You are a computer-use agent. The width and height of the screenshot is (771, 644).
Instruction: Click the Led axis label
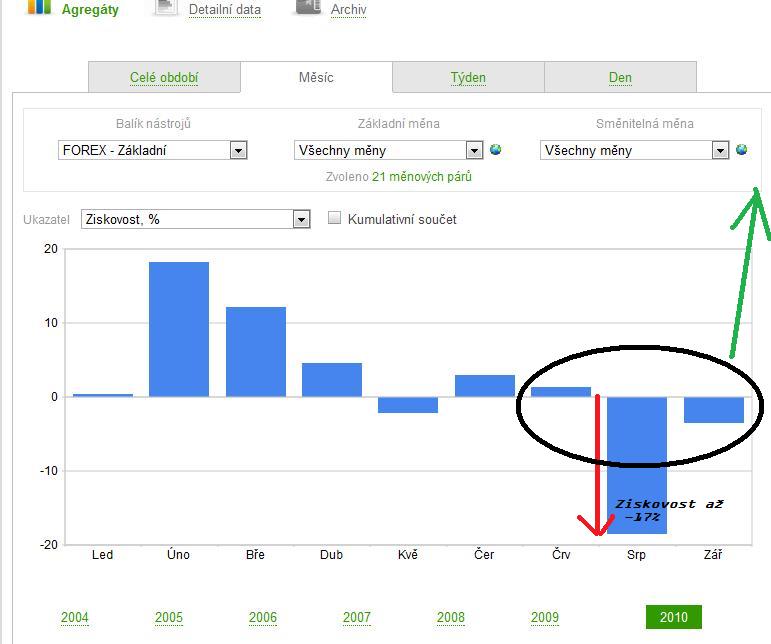(102, 555)
